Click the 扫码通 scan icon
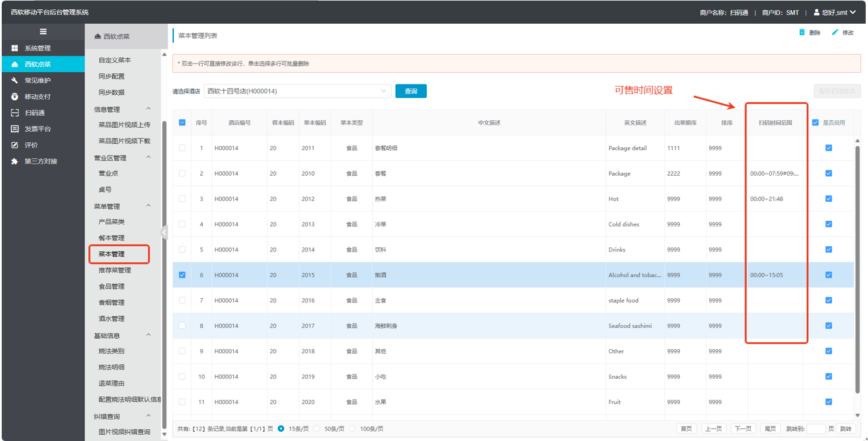Screen dimensions: 868x441 tap(15, 113)
